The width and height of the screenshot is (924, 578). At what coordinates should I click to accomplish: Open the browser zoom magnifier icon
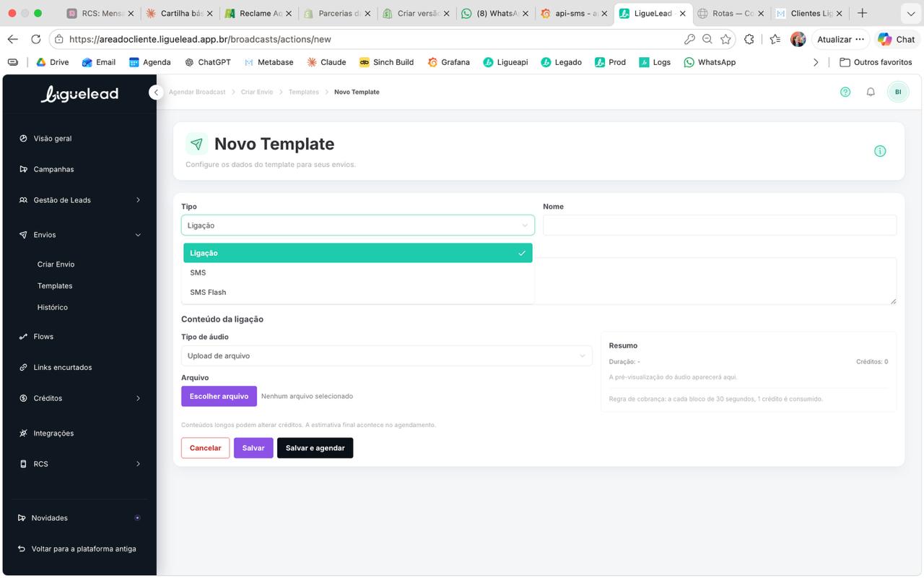click(x=707, y=39)
